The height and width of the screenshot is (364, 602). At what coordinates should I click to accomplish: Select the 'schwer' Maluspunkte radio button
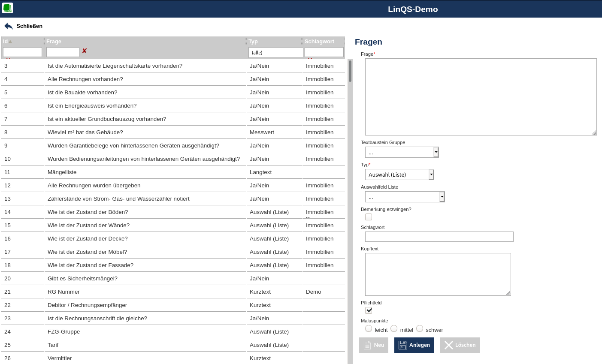point(420,328)
